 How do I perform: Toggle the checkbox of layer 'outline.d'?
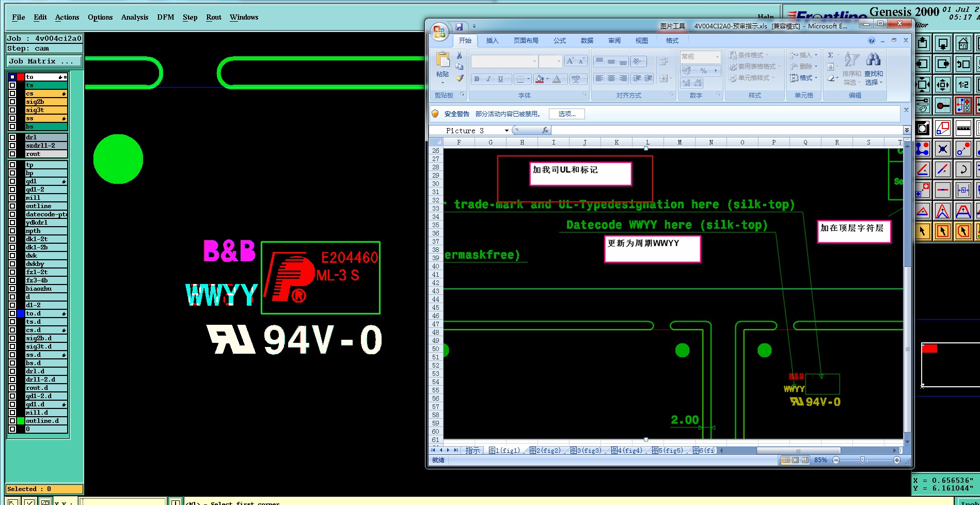(12, 421)
